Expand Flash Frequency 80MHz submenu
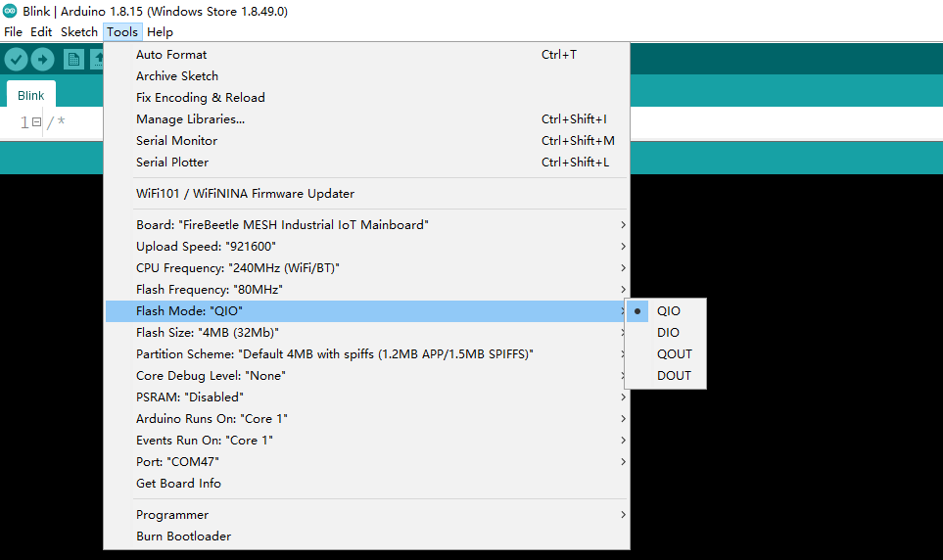This screenshot has height=560, width=943. pyautogui.click(x=367, y=290)
